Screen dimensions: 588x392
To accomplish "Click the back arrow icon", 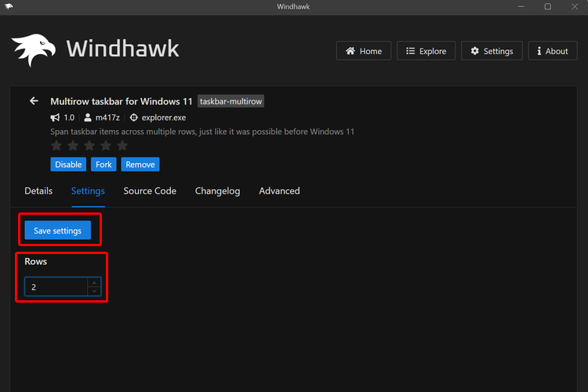I will point(34,101).
